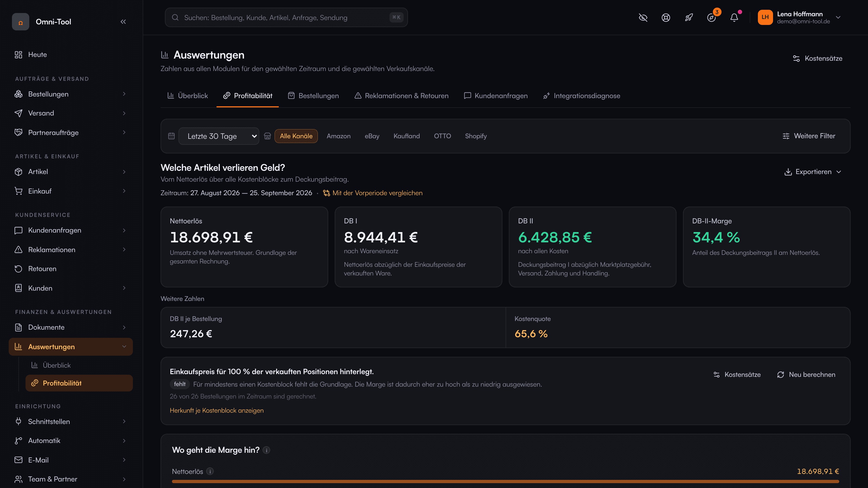Filter by the eBay channel
The width and height of the screenshot is (868, 488).
(372, 136)
